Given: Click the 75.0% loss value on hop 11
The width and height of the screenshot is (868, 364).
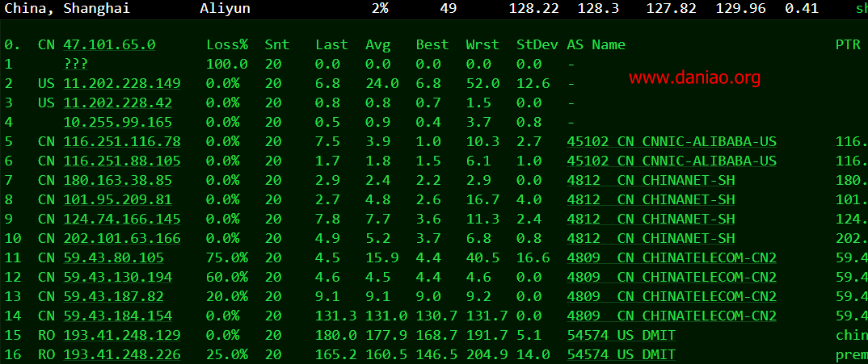Looking at the screenshot, I should pyautogui.click(x=227, y=257).
